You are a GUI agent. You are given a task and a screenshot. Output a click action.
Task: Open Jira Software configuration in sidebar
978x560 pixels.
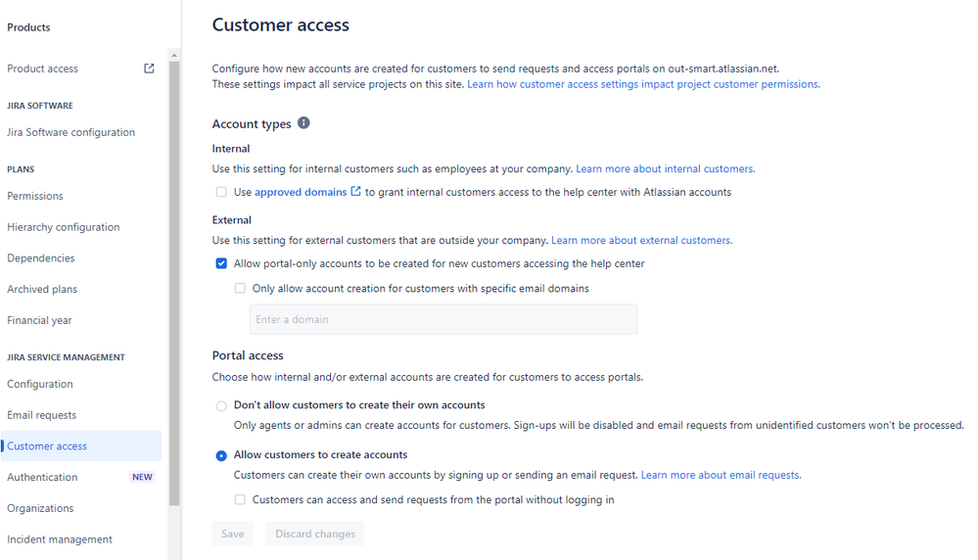tap(71, 132)
